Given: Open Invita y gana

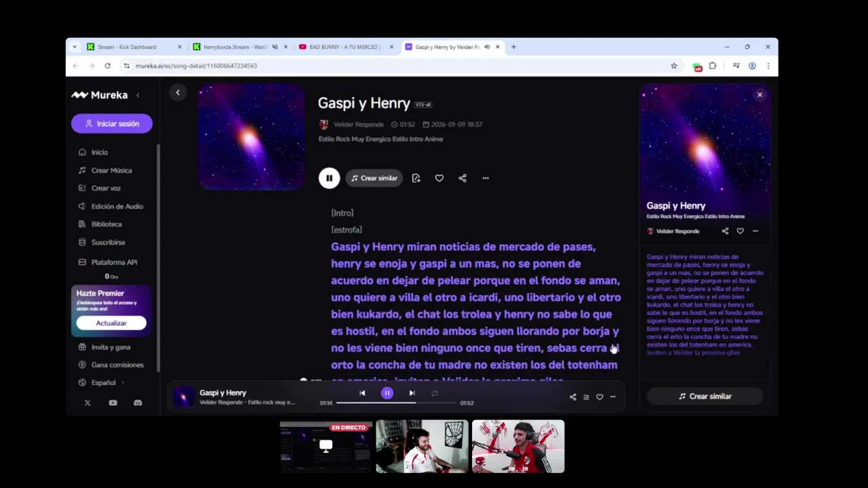Looking at the screenshot, I should coord(104,347).
